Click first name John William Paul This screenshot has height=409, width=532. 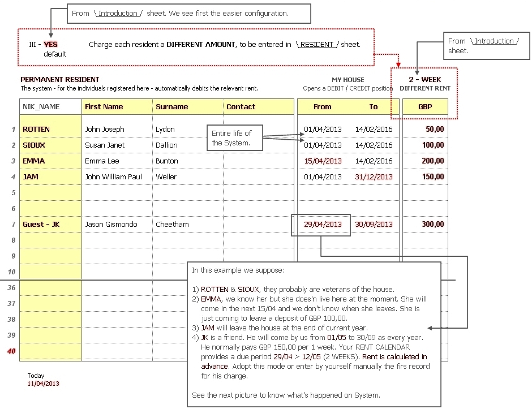coord(113,176)
